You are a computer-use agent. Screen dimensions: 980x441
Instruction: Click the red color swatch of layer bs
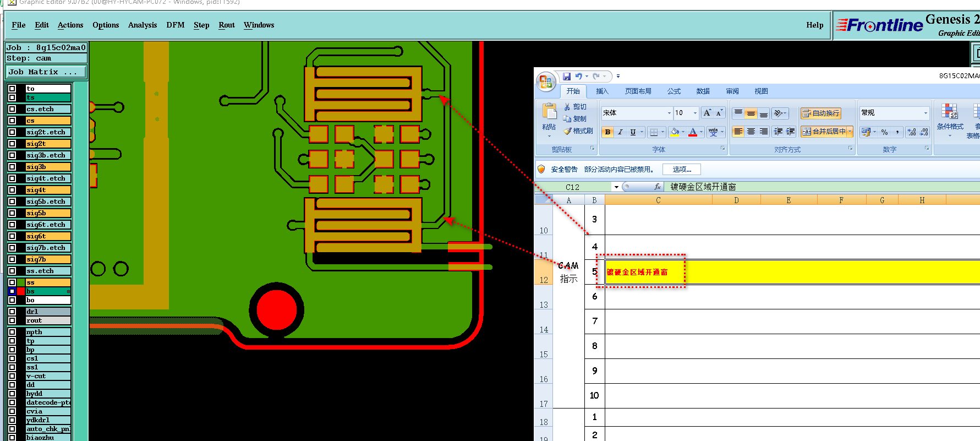tap(21, 291)
